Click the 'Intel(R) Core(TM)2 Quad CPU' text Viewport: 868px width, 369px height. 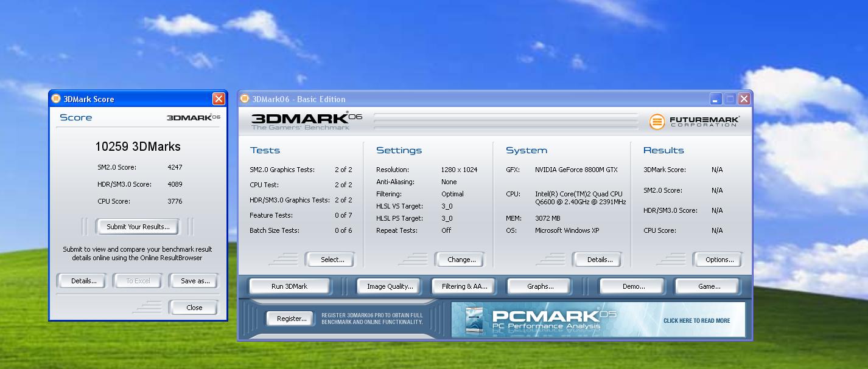(x=579, y=194)
